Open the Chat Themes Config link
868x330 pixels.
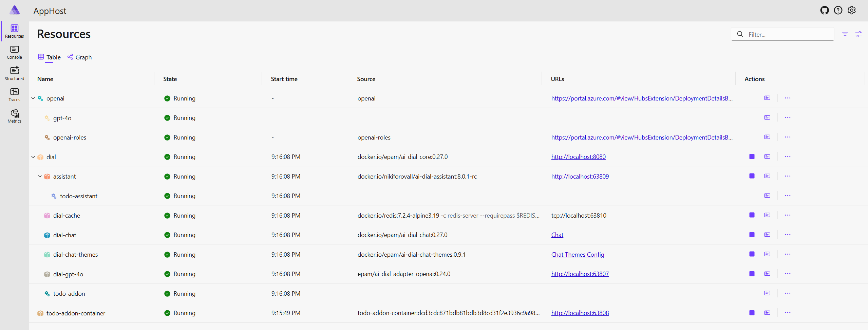[578, 254]
